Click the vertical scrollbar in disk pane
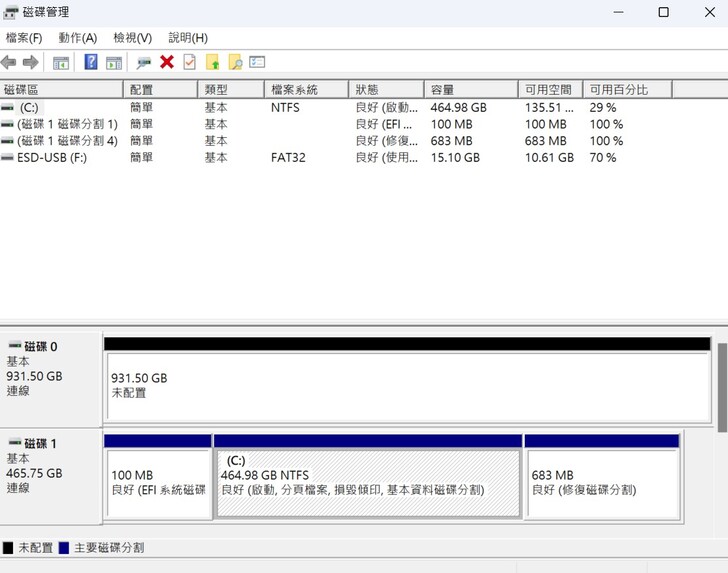The width and height of the screenshot is (728, 573). 722,386
